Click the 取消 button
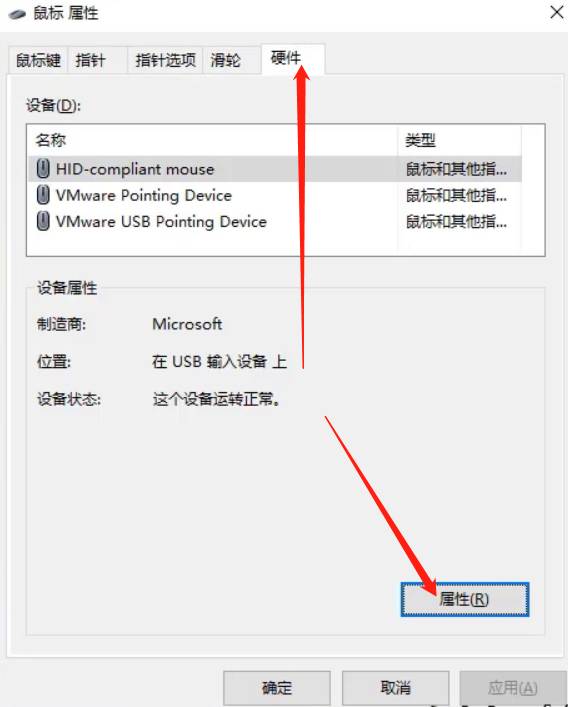568x707 pixels. coord(395,688)
